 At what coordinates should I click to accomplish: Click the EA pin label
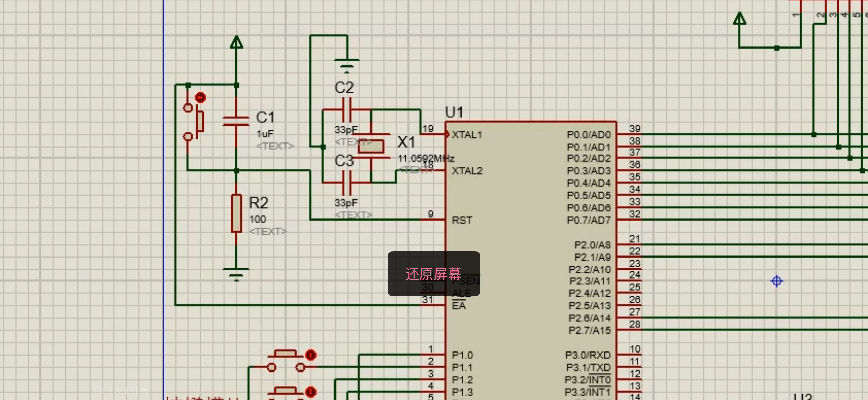click(x=458, y=305)
